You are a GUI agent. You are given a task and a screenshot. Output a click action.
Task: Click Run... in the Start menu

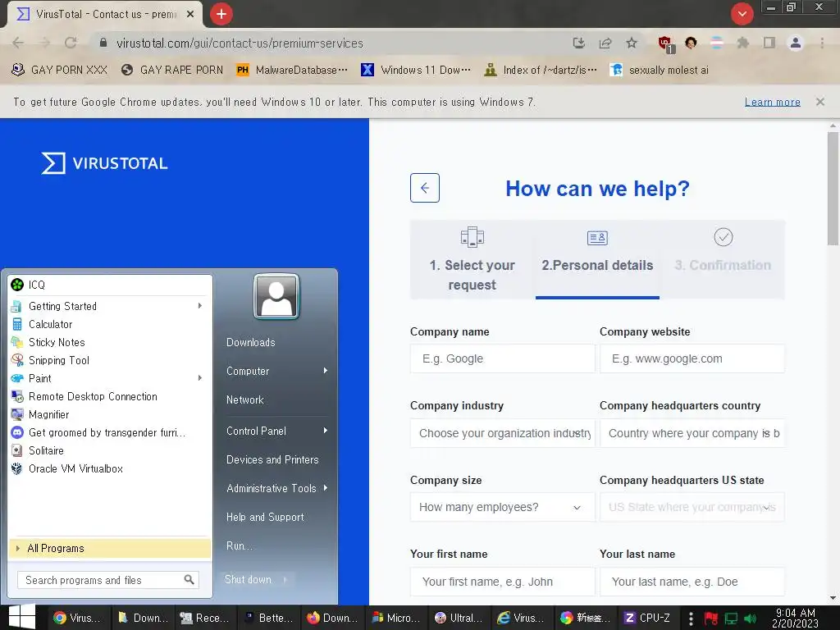point(239,546)
